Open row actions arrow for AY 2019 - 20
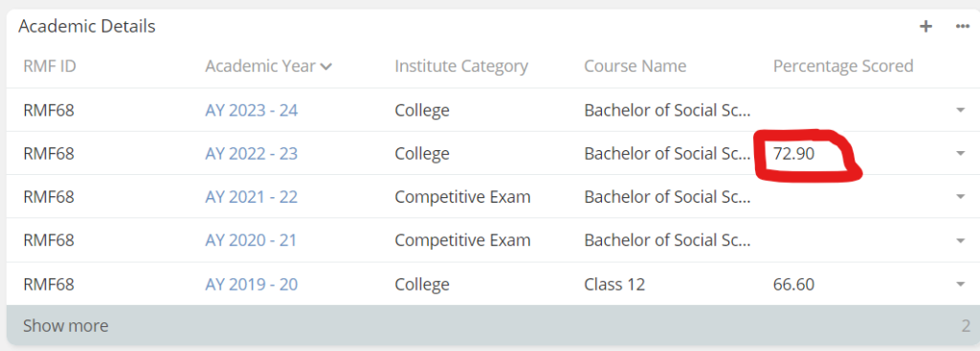Image resolution: width=980 pixels, height=351 pixels. pos(961,285)
